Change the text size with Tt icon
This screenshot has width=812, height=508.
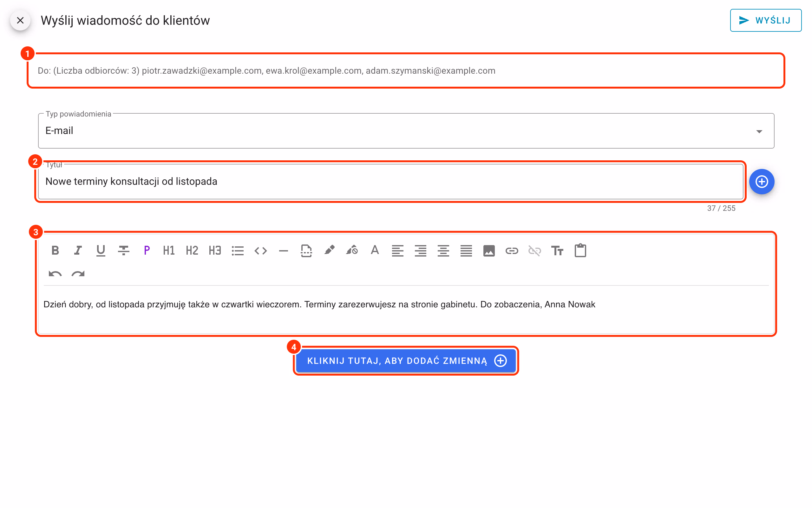click(x=557, y=251)
